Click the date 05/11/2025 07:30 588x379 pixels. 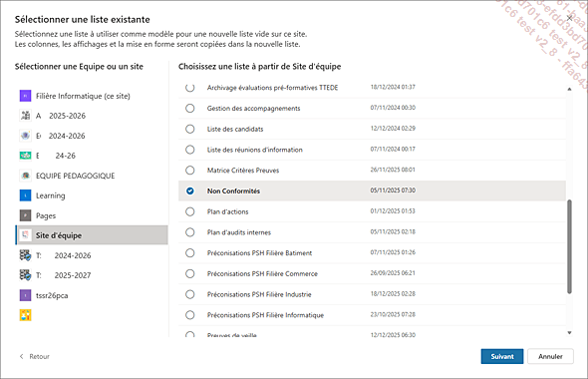click(393, 190)
